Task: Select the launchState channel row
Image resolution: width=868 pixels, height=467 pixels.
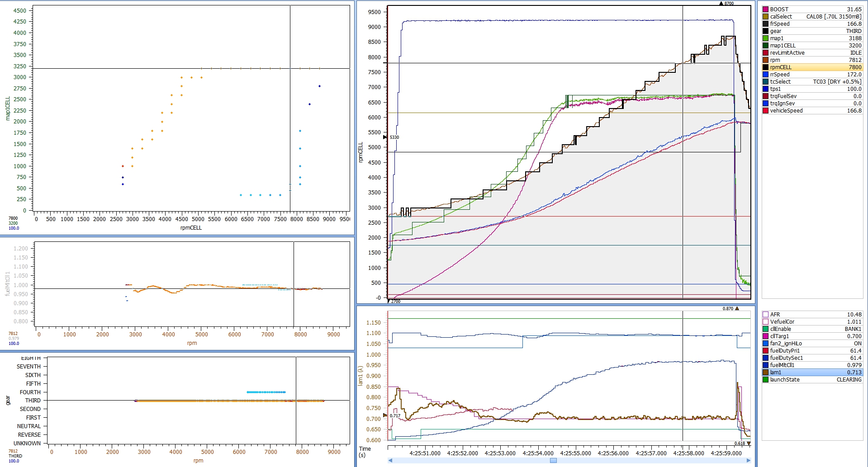Action: (812, 380)
